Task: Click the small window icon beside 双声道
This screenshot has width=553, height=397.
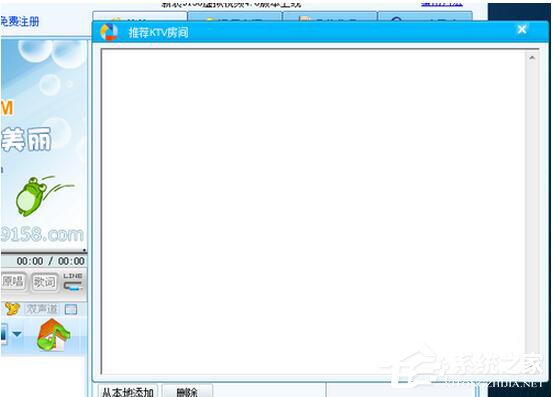Action: click(71, 310)
